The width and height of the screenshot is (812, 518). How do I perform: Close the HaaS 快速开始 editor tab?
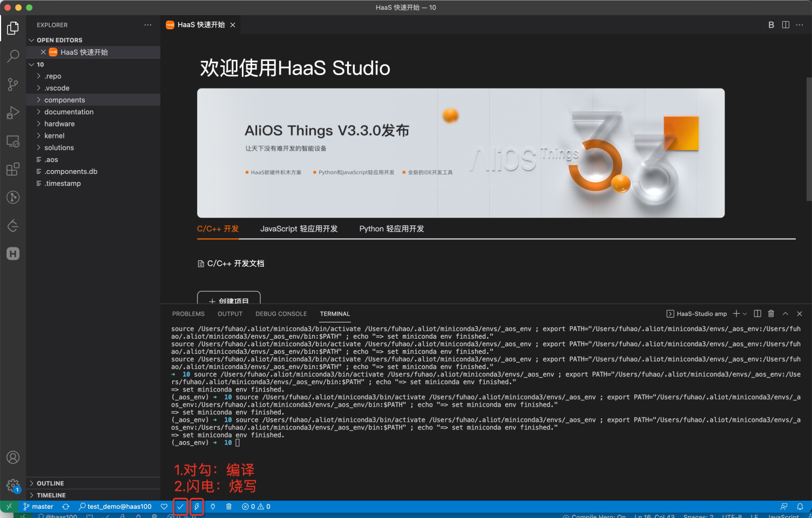coord(233,25)
